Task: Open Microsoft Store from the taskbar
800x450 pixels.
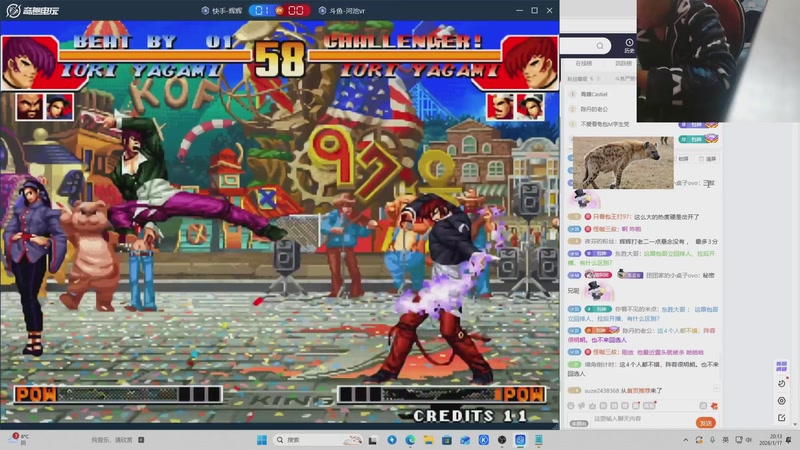Action: (x=447, y=440)
